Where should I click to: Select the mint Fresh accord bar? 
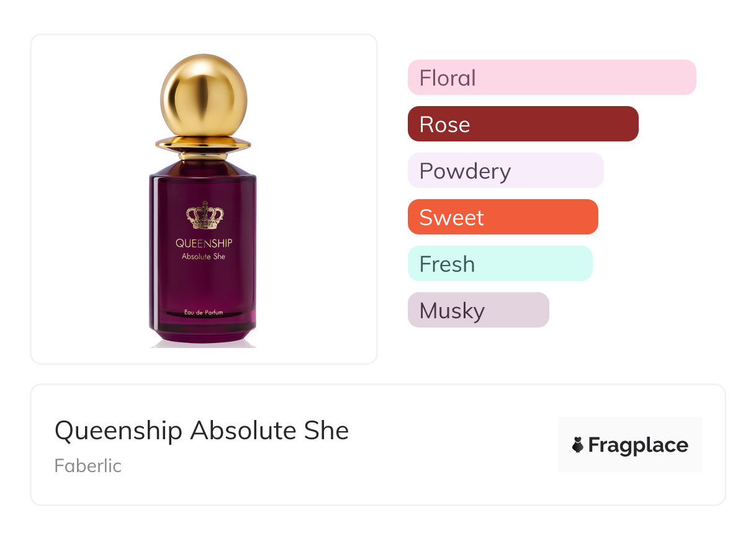tap(500, 264)
